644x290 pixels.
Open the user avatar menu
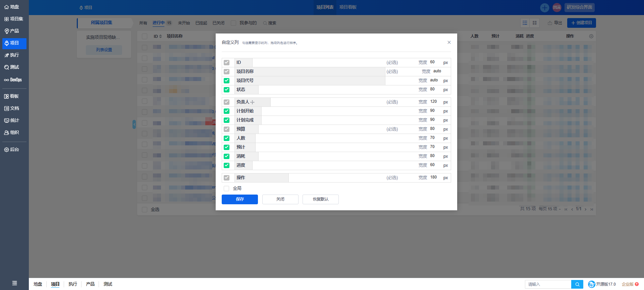tap(557, 7)
